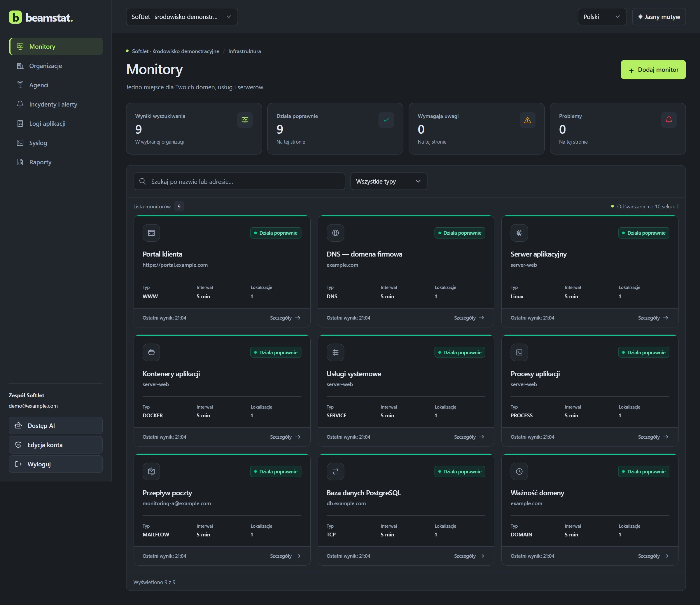This screenshot has height=605, width=700.
Task: Click the docker icon on Kontenery aplikacji card
Action: [x=151, y=352]
